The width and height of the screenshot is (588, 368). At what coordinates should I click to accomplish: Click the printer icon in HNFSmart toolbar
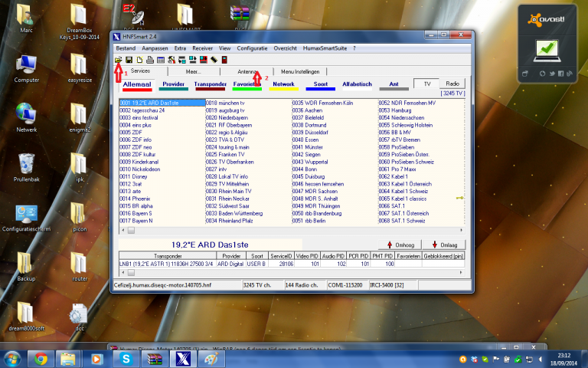point(151,59)
